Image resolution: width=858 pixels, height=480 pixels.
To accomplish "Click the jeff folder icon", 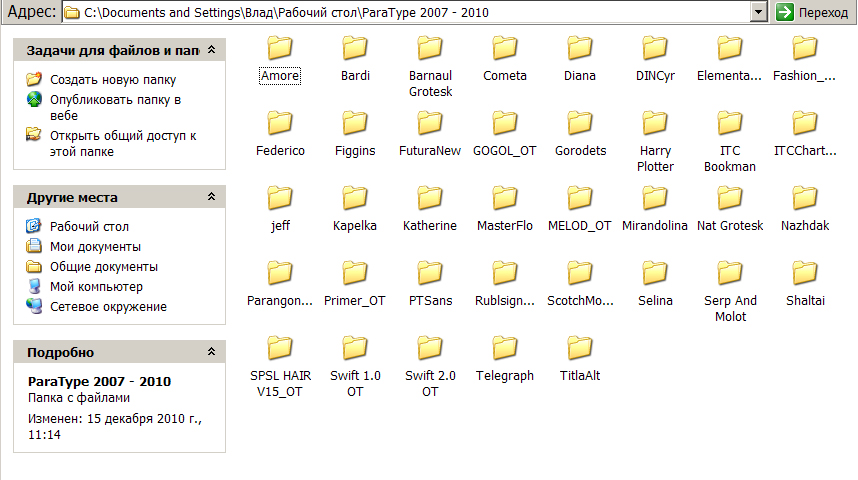I will click(280, 198).
